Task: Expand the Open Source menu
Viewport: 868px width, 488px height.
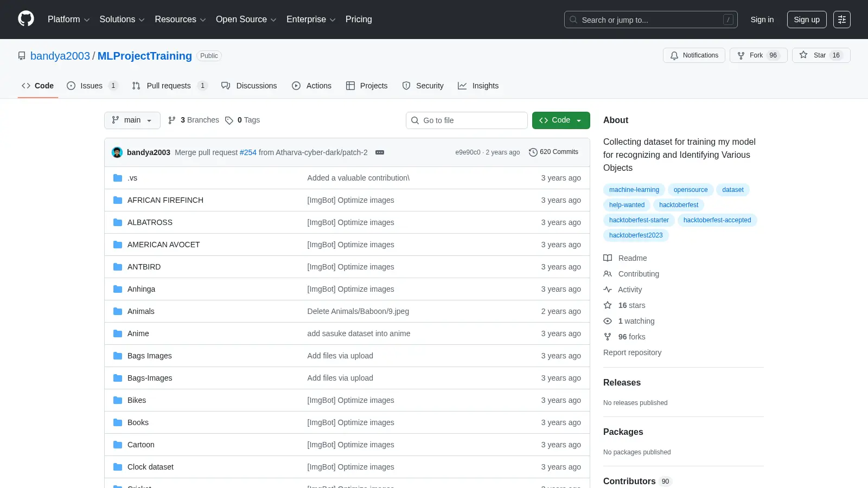Action: point(246,20)
